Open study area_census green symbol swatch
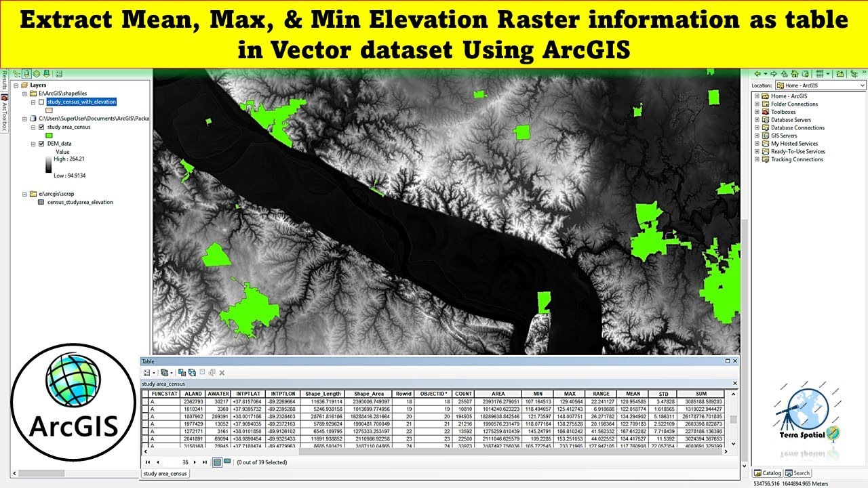868x488 pixels. click(50, 135)
